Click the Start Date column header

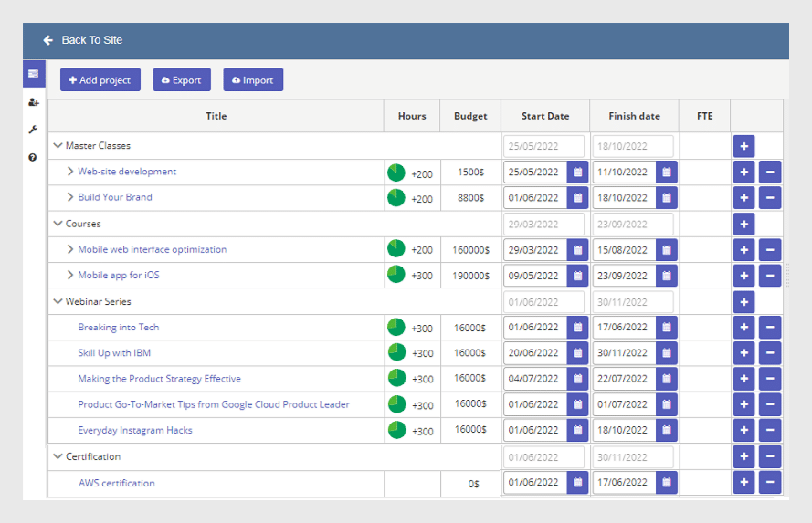pos(545,116)
